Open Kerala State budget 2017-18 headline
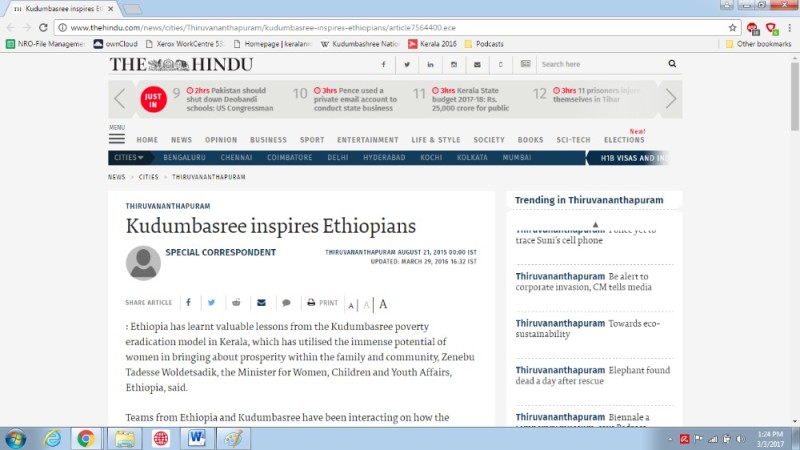The width and height of the screenshot is (800, 450). click(x=470, y=99)
